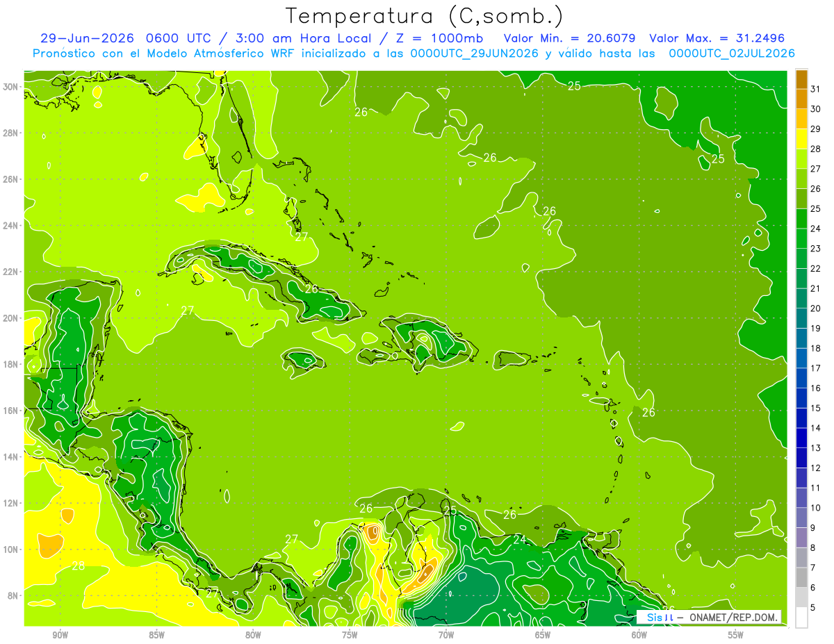Click the 'Temperatura (C,somb.)' chart title
This screenshot has width=834, height=644.
424,16
